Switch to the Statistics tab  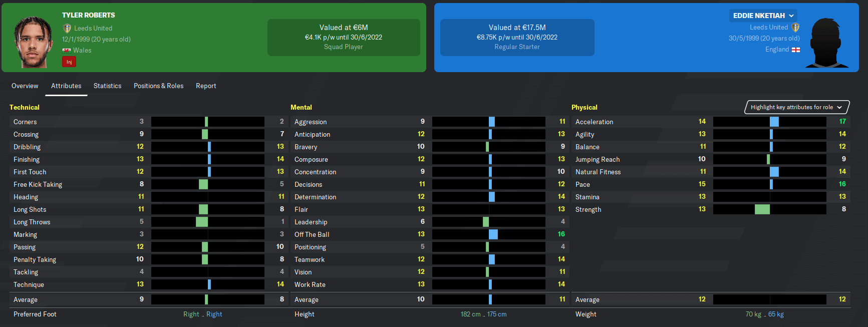click(107, 86)
